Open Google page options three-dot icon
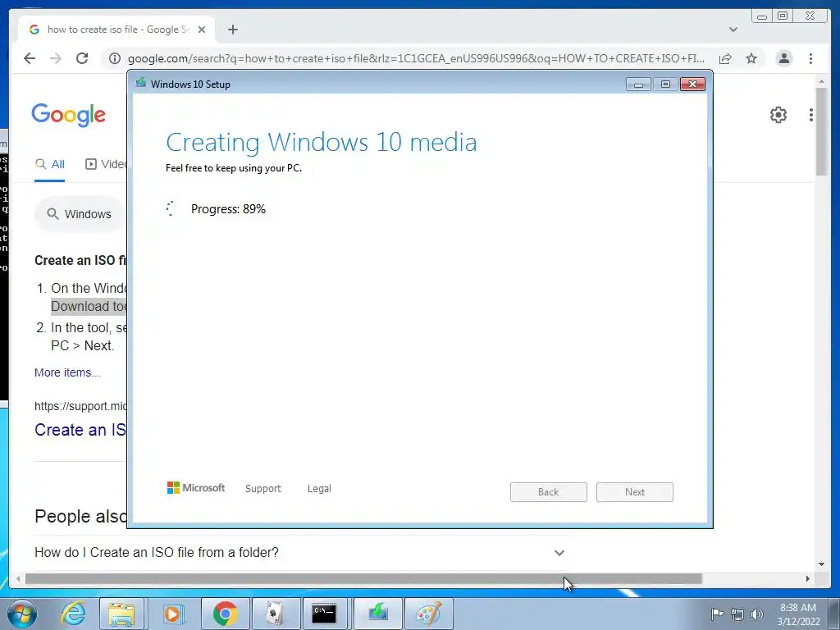Image resolution: width=840 pixels, height=630 pixels. (x=811, y=115)
